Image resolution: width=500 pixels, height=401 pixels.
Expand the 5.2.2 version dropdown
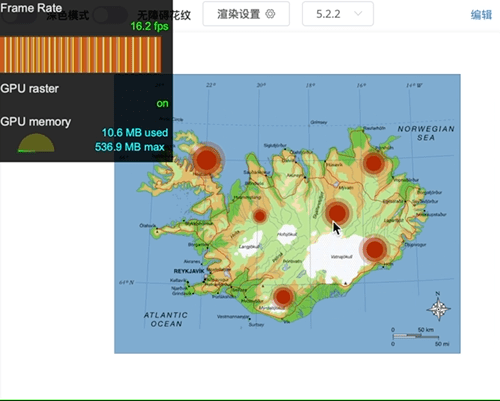(338, 14)
